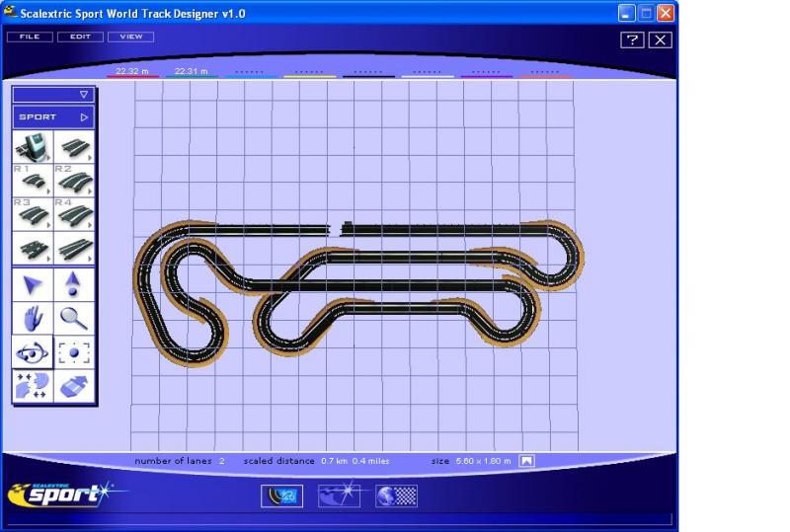Click the globe and checkered flag button

tap(396, 495)
